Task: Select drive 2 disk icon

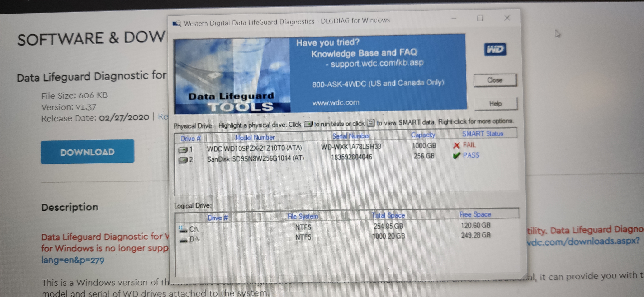Action: click(x=183, y=160)
